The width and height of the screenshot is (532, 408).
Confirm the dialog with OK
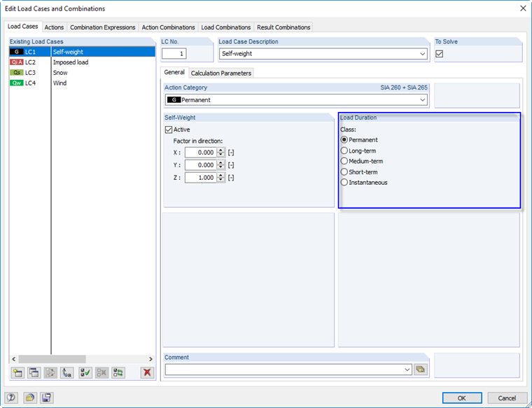[x=462, y=398]
